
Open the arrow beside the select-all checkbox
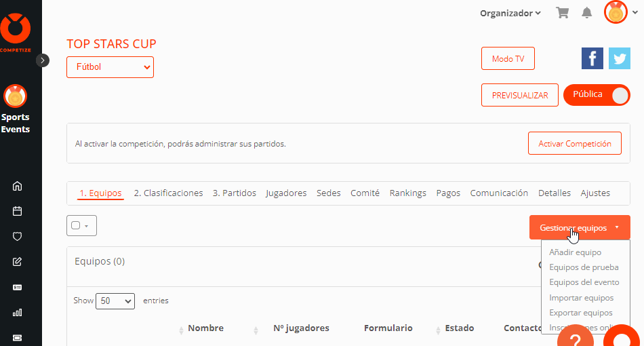click(86, 226)
